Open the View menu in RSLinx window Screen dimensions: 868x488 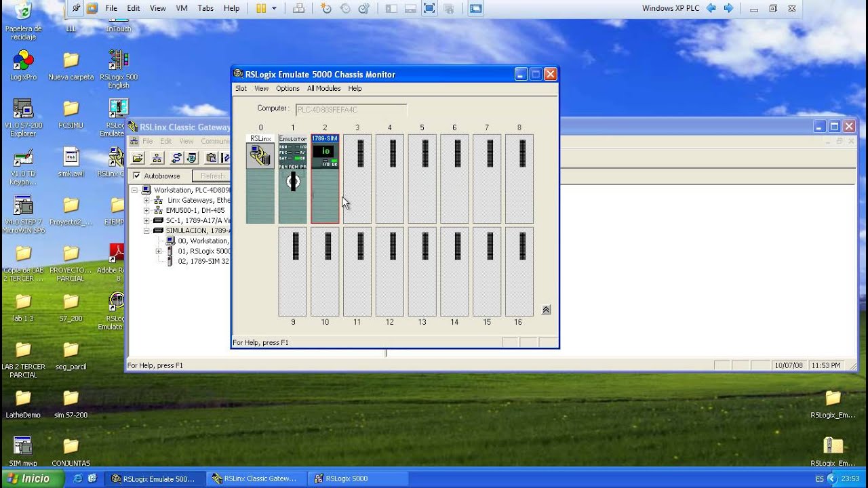click(186, 141)
